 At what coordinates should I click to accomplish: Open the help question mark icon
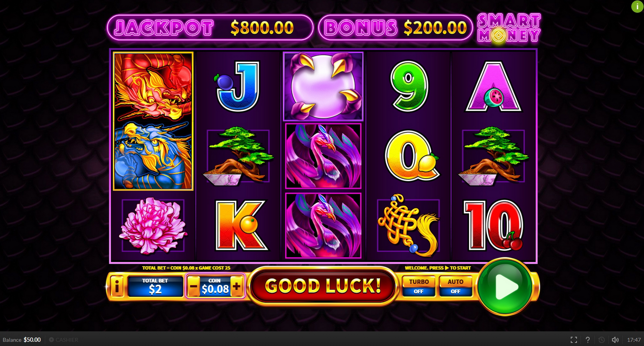(588, 340)
